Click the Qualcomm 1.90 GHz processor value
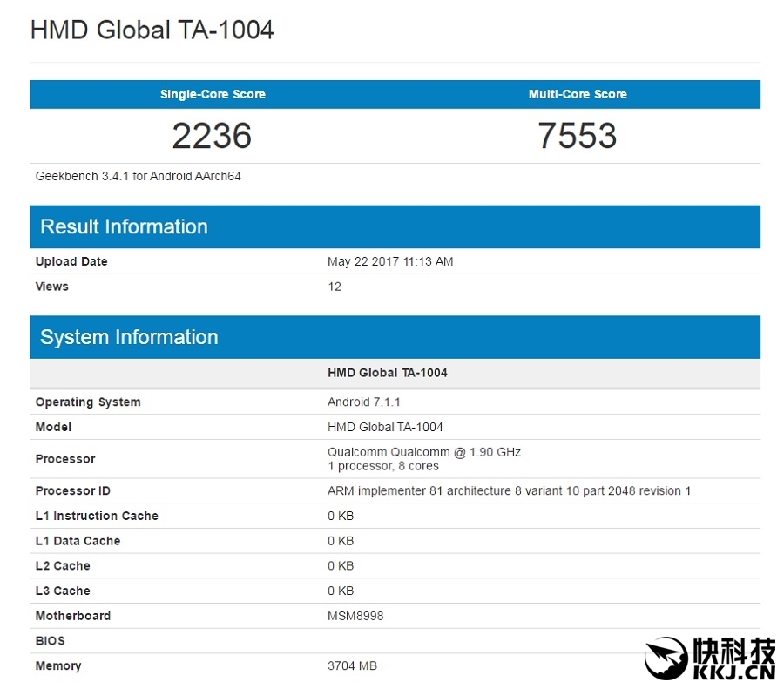Image resolution: width=784 pixels, height=689 pixels. [x=424, y=452]
